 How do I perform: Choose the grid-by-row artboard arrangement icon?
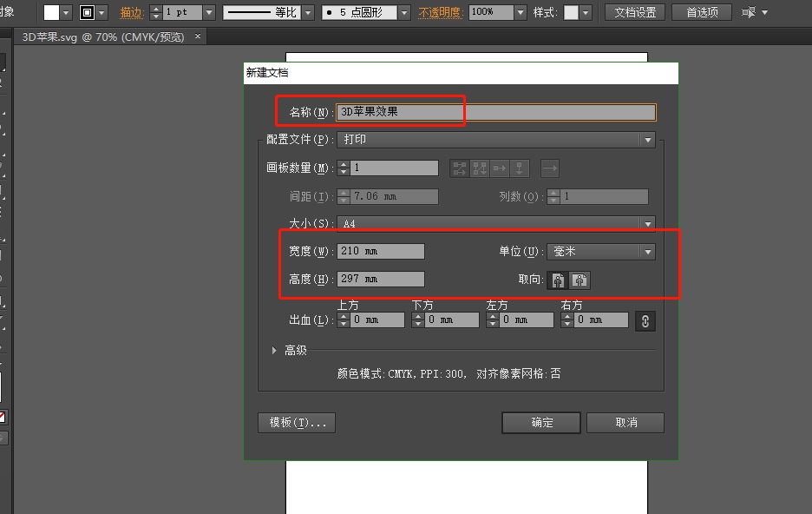pos(461,168)
